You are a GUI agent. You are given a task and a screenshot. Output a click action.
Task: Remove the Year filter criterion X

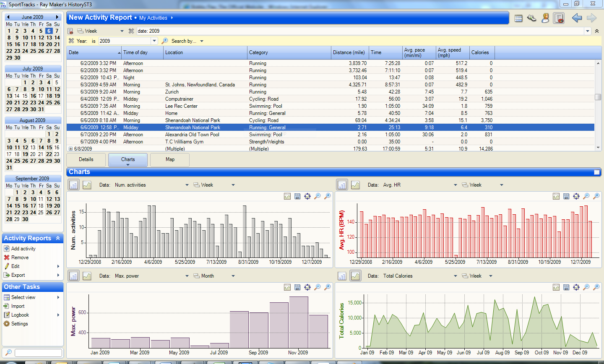71,41
